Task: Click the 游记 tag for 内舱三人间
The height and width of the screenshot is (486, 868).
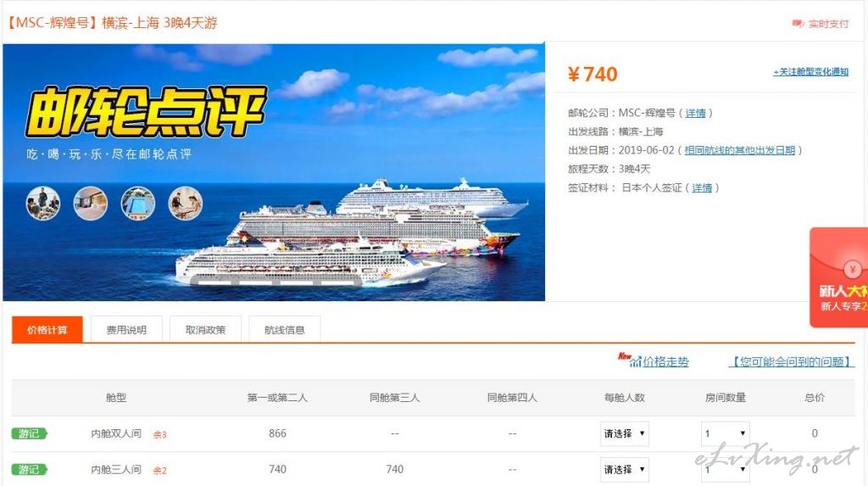Action: point(30,469)
